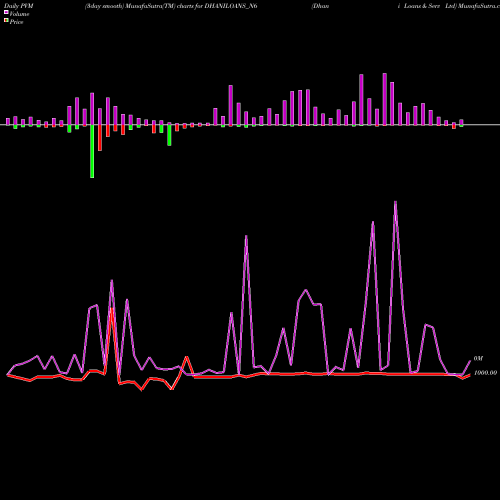Click the '0M' volume axis label
Screen dimensions: 500x500
click(478, 358)
